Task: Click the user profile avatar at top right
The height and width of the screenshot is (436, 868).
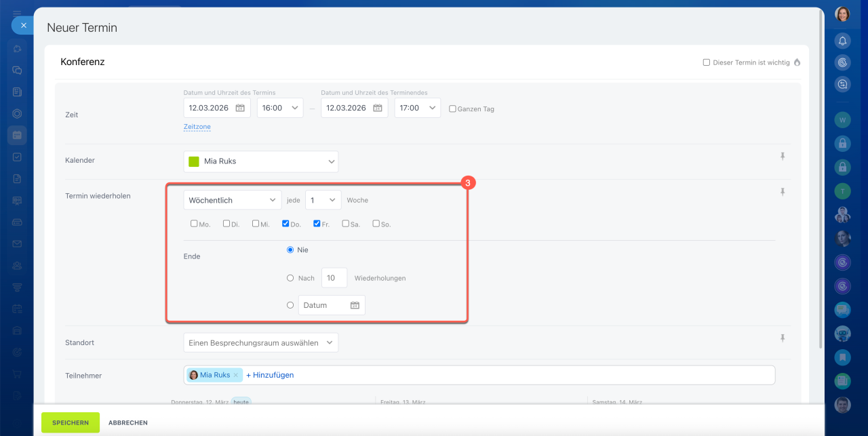Action: (842, 14)
